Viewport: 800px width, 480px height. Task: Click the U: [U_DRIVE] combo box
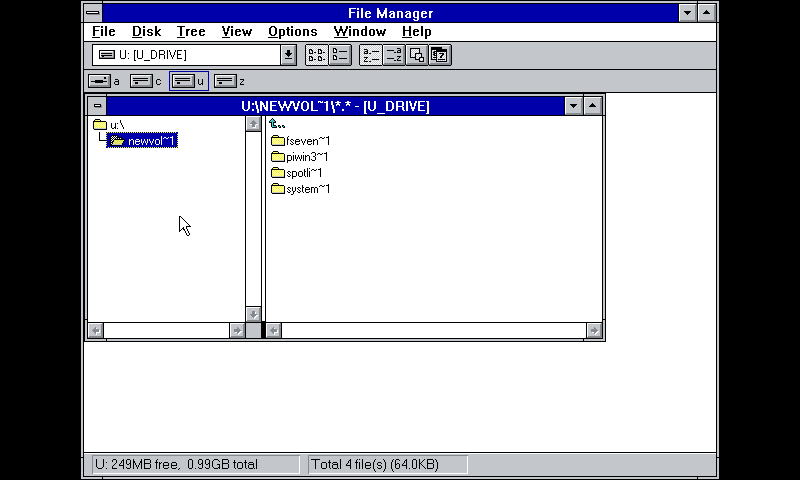click(x=186, y=55)
